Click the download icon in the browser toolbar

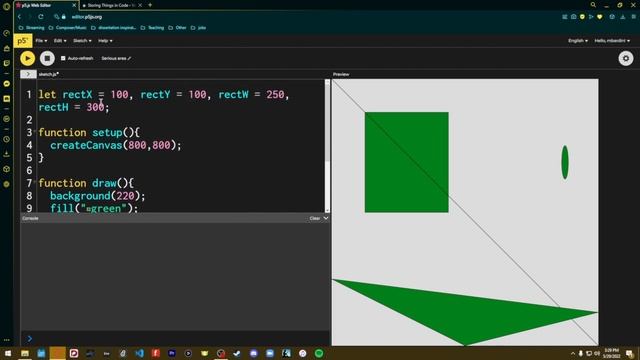[x=622, y=17]
